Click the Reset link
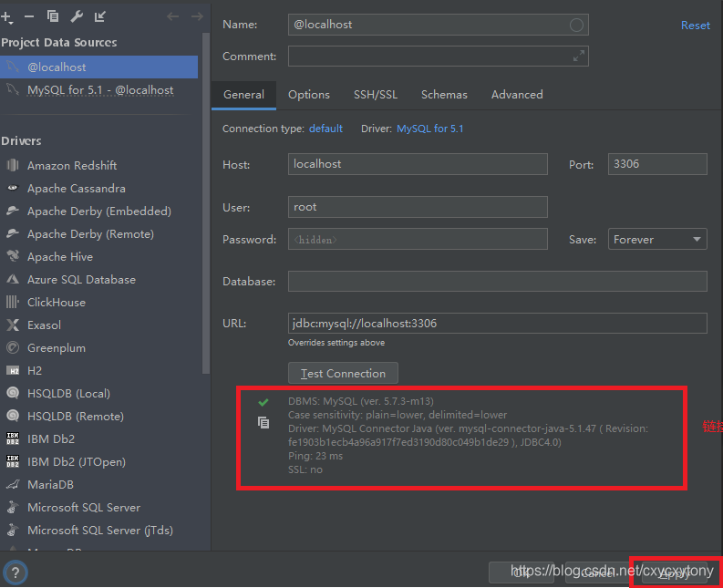The width and height of the screenshot is (723, 588). pos(696,26)
